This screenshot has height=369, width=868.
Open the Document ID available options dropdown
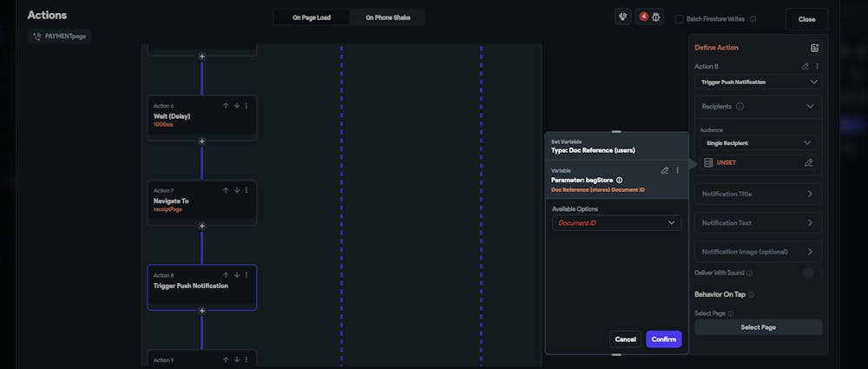coord(616,223)
